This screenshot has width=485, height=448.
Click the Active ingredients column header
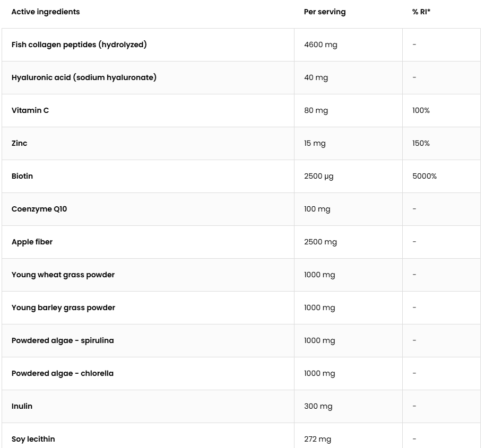[x=46, y=12]
